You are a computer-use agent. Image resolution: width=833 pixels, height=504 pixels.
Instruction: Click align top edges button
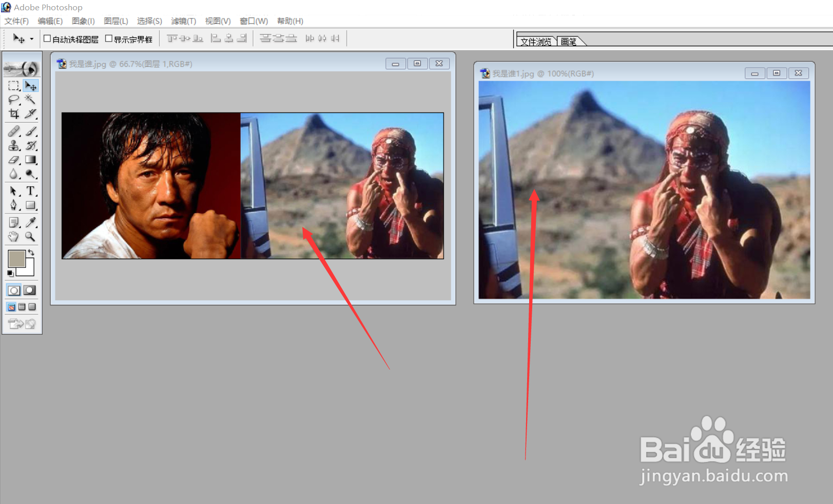coord(172,38)
